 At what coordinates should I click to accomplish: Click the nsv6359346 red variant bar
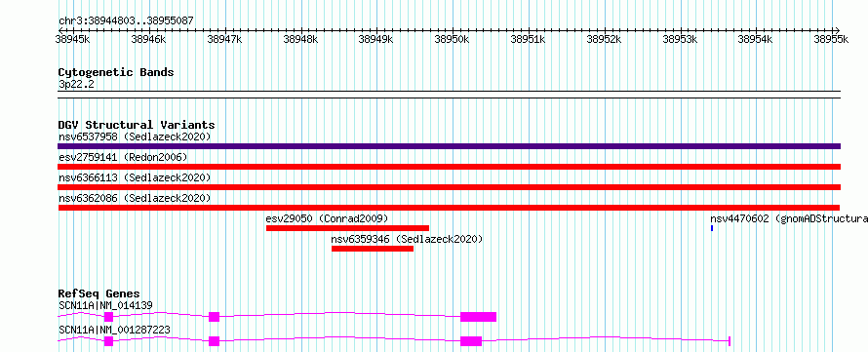[373, 249]
